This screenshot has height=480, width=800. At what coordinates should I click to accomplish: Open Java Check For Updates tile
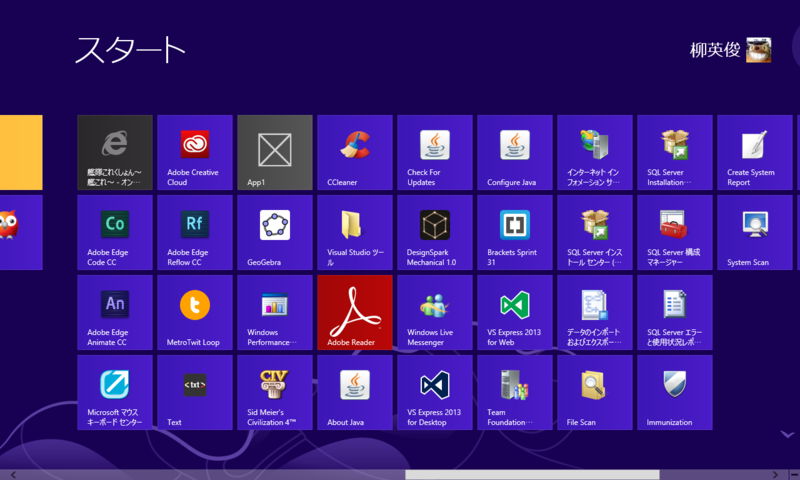435,153
